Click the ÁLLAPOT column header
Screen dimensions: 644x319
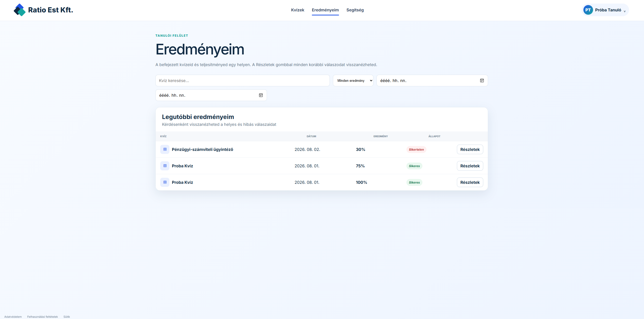coord(434,136)
